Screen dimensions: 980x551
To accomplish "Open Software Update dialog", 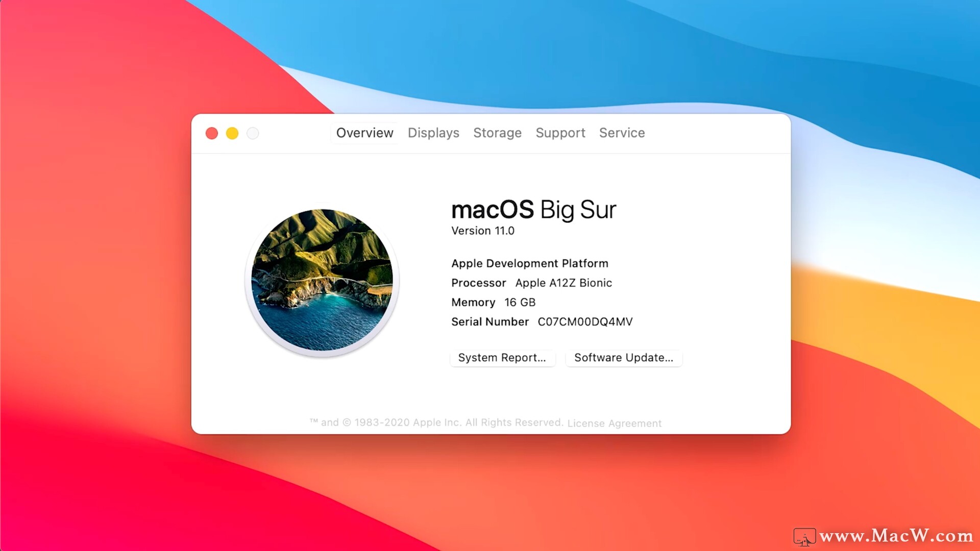I will (623, 357).
